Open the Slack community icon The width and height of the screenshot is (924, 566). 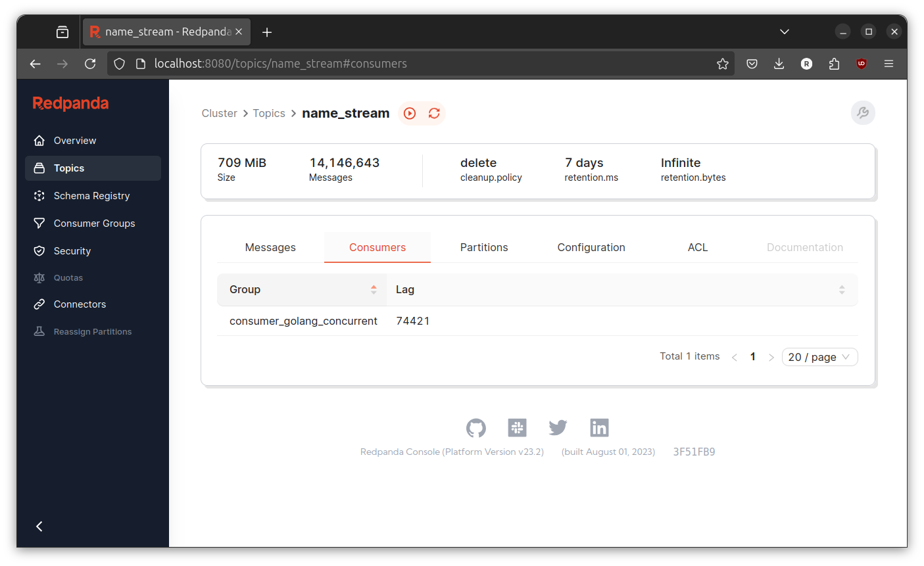[518, 428]
